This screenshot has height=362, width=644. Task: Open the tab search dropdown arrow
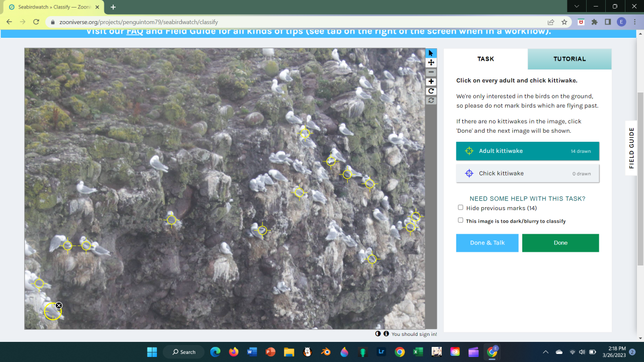pyautogui.click(x=577, y=7)
